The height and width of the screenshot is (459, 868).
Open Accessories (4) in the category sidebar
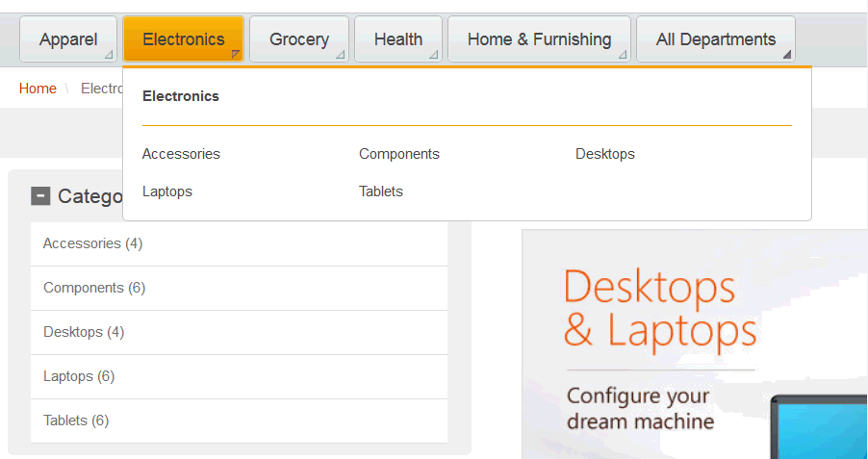tap(92, 243)
